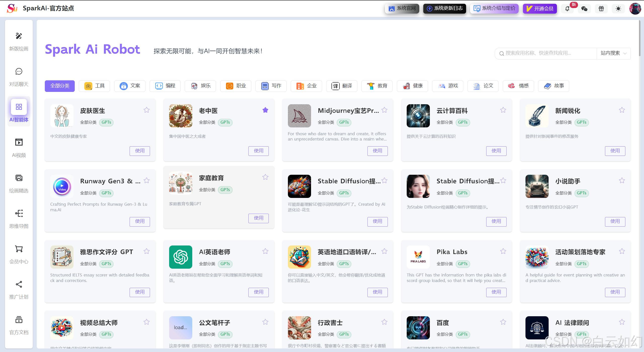Select the AI智能体 grid icon

coord(19,107)
